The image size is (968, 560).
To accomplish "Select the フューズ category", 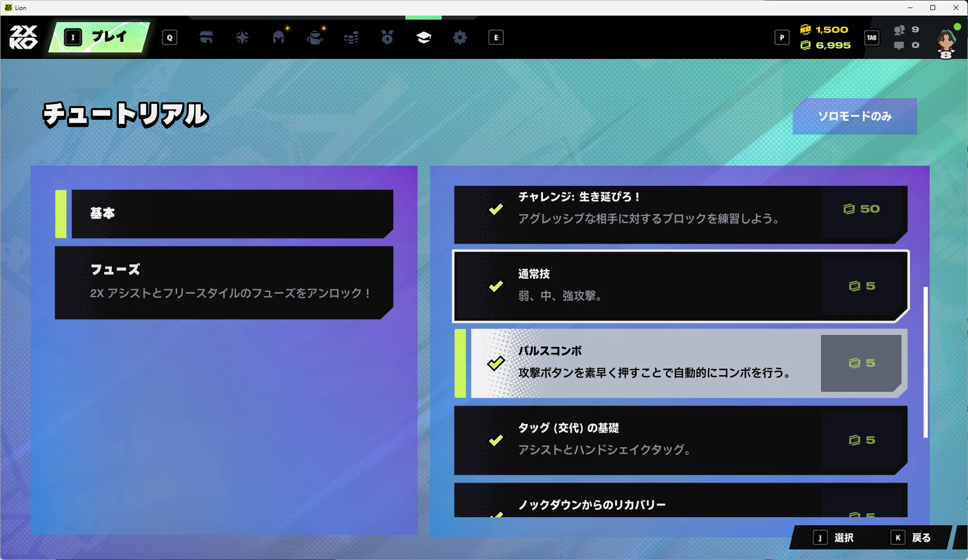I will (x=224, y=283).
